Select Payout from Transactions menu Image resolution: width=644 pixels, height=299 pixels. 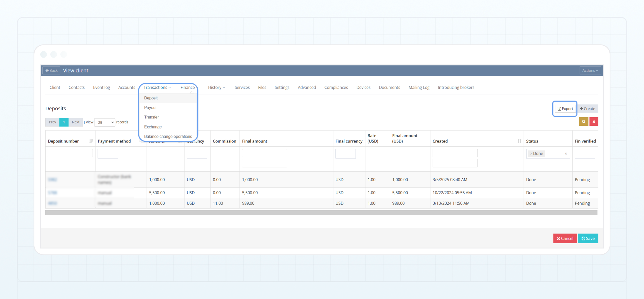point(150,108)
